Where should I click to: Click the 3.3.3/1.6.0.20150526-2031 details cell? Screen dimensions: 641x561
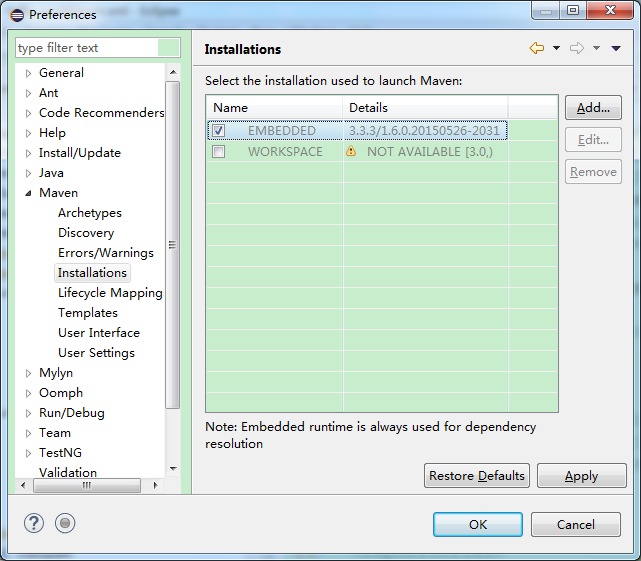(424, 131)
